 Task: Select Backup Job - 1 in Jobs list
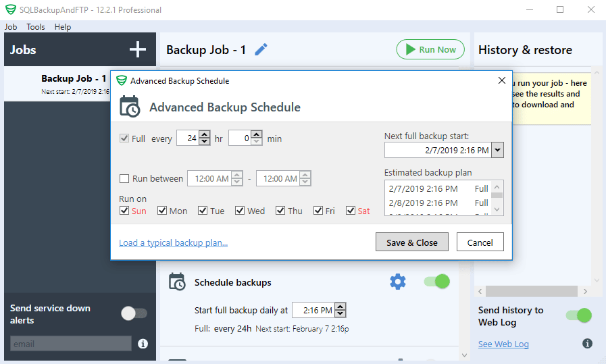(57, 84)
